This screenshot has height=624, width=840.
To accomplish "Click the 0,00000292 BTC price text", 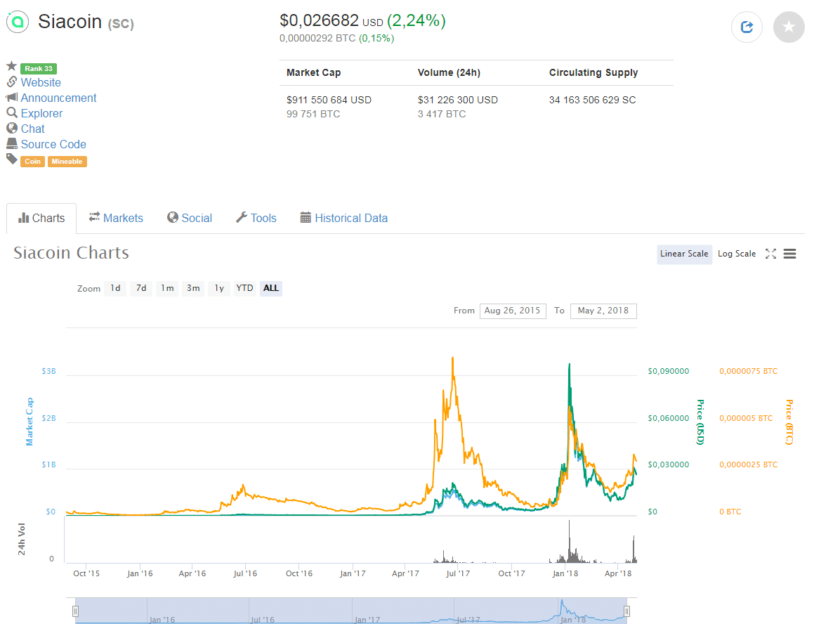I will click(x=317, y=39).
